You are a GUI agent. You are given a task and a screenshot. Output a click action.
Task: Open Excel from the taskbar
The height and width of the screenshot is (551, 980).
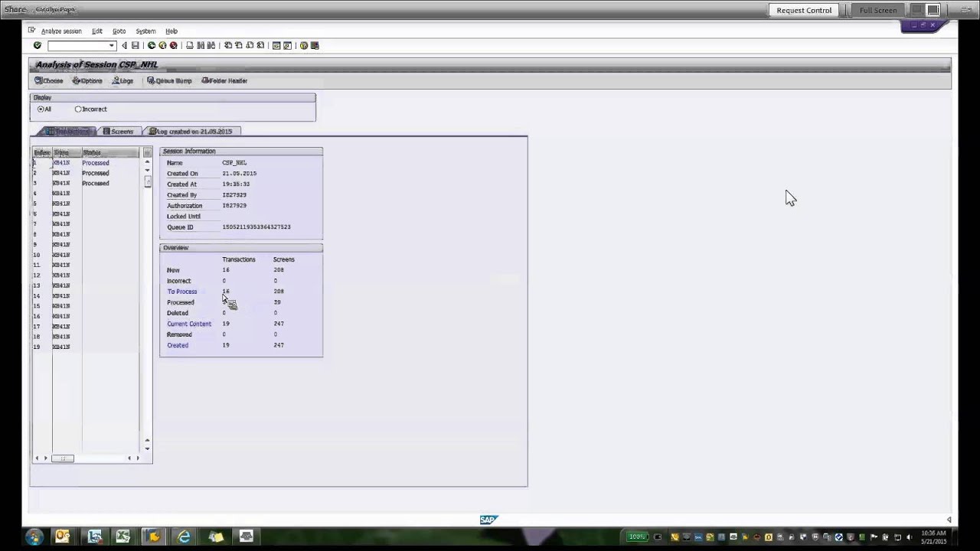[x=122, y=537]
